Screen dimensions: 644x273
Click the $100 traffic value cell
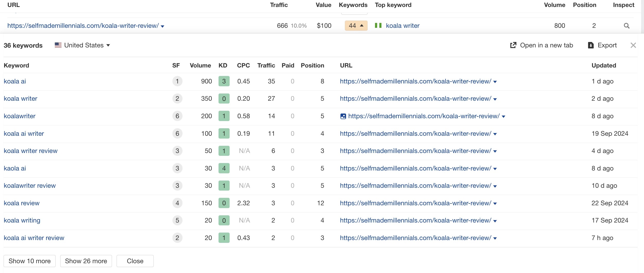pyautogui.click(x=324, y=26)
